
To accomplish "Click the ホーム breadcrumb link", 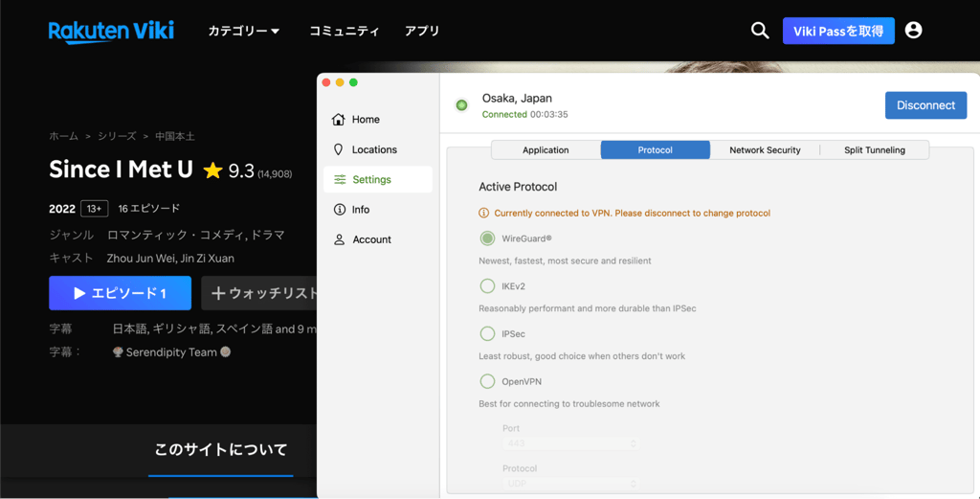I will pos(64,136).
